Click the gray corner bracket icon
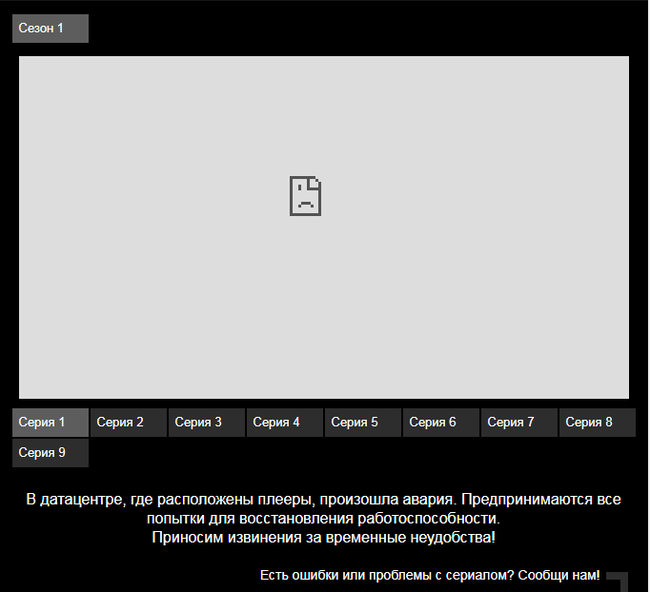Image resolution: width=650 pixels, height=592 pixels. pos(619,581)
